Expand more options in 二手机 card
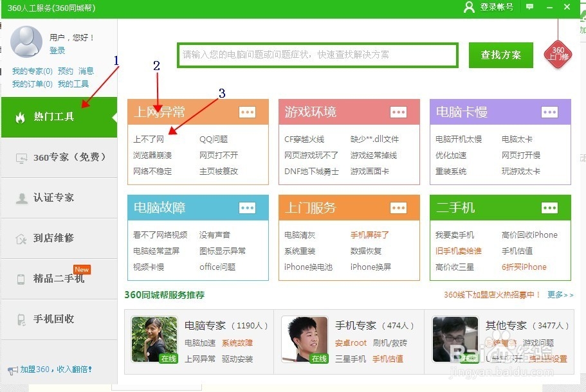586x392 pixels. click(549, 208)
